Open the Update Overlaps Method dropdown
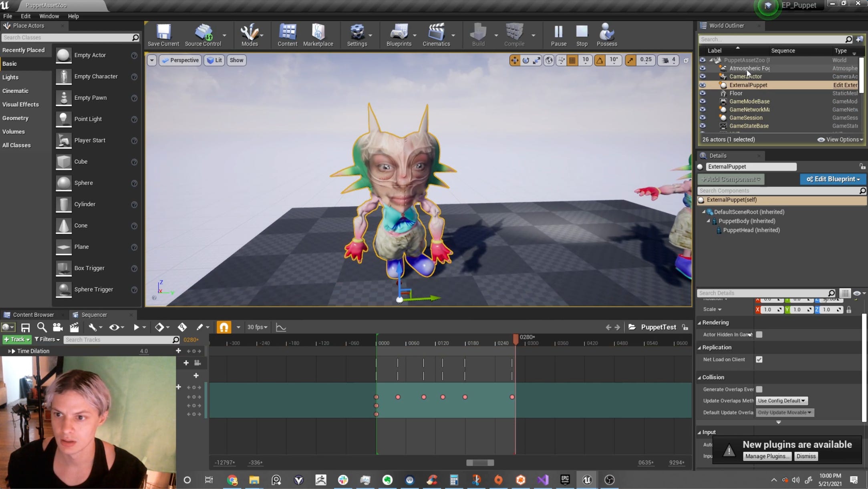Viewport: 868px width, 489px height. click(x=781, y=400)
